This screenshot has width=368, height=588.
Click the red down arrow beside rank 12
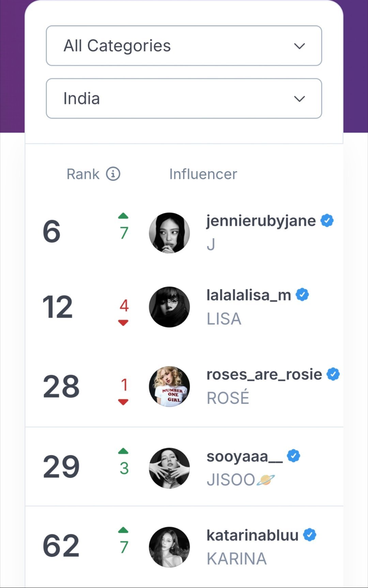[x=123, y=323]
